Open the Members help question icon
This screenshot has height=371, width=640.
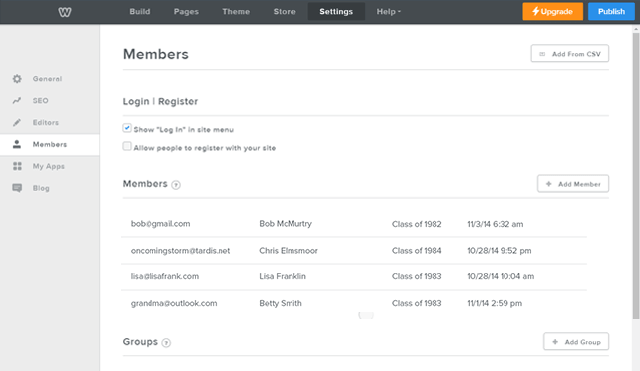[x=176, y=185]
